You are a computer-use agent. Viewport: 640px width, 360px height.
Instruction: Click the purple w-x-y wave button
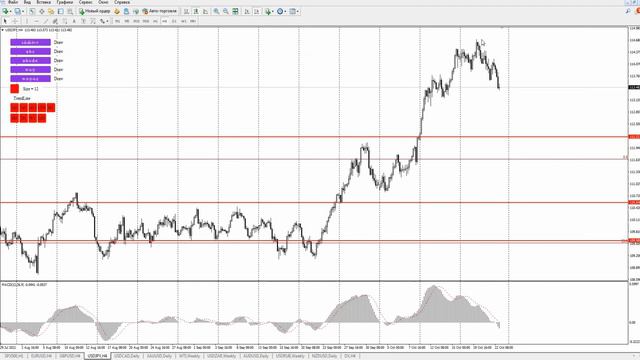[31, 69]
